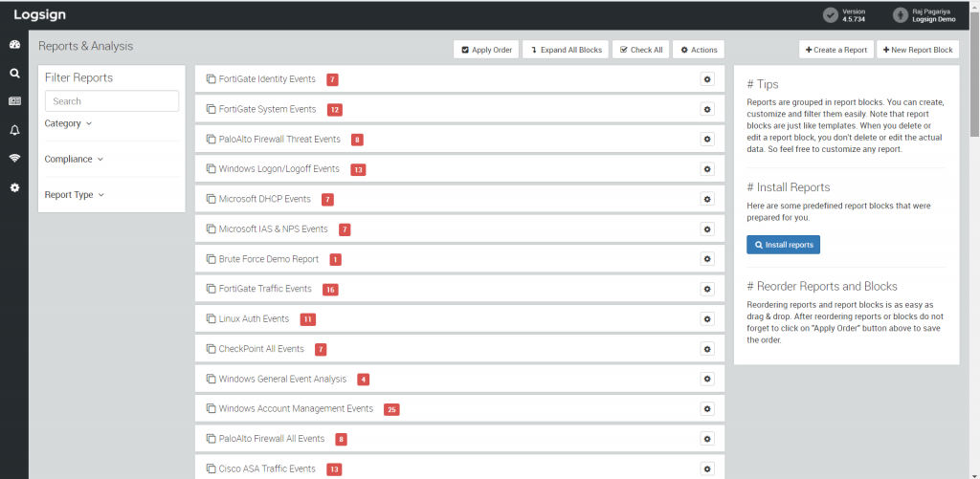Viewport: 980px width, 479px height.
Task: Open gear menu for PaloAlto Firewall All Events
Action: pyautogui.click(x=707, y=439)
